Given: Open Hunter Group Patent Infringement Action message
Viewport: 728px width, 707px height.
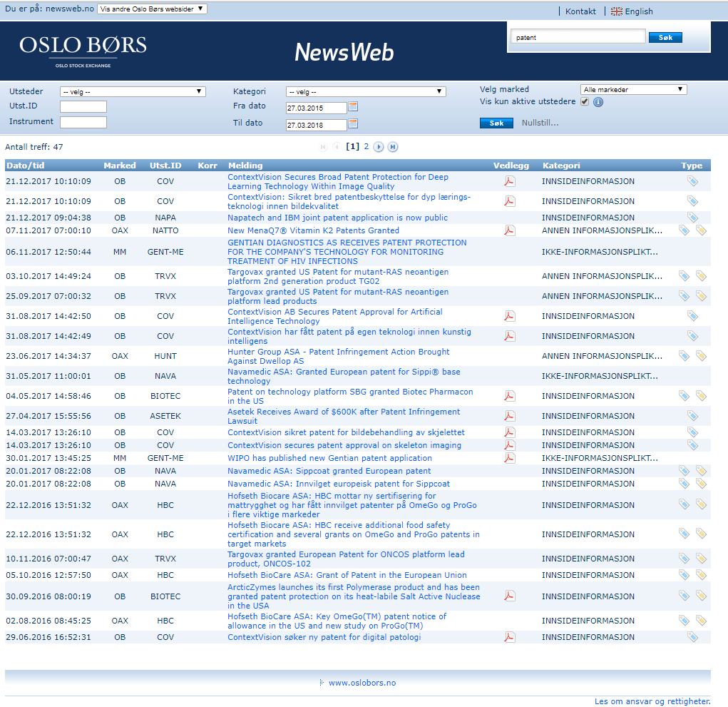Looking at the screenshot, I should click(x=339, y=356).
